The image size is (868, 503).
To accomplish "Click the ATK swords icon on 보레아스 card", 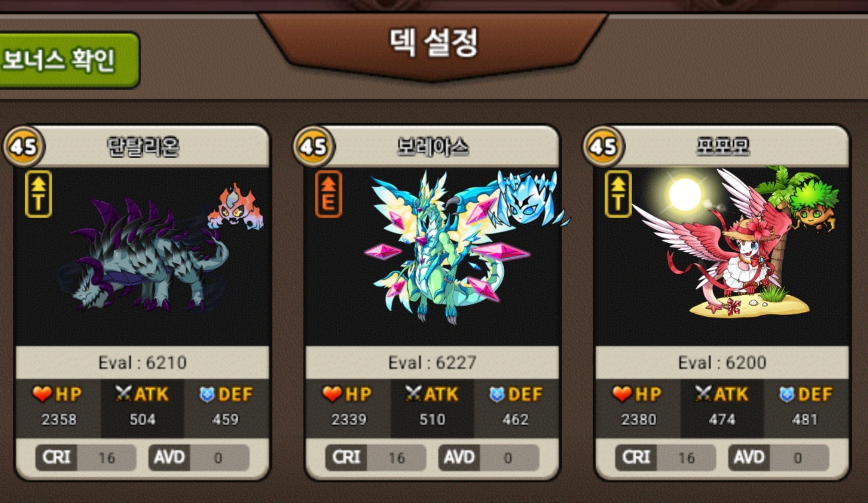I will (x=413, y=394).
